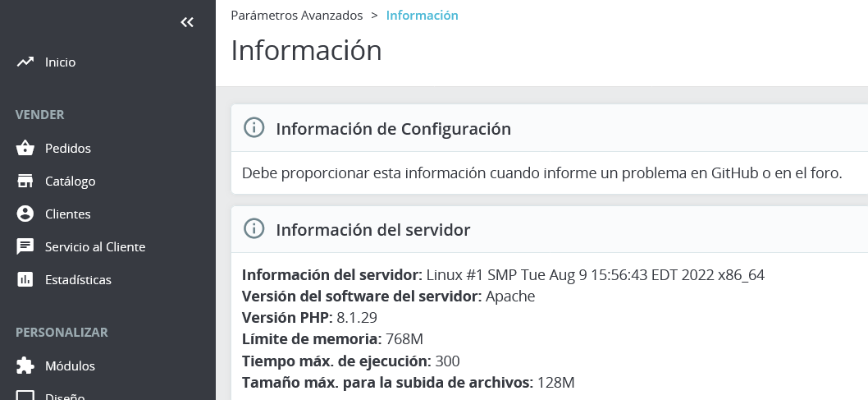Open the Clientes section

(x=68, y=214)
